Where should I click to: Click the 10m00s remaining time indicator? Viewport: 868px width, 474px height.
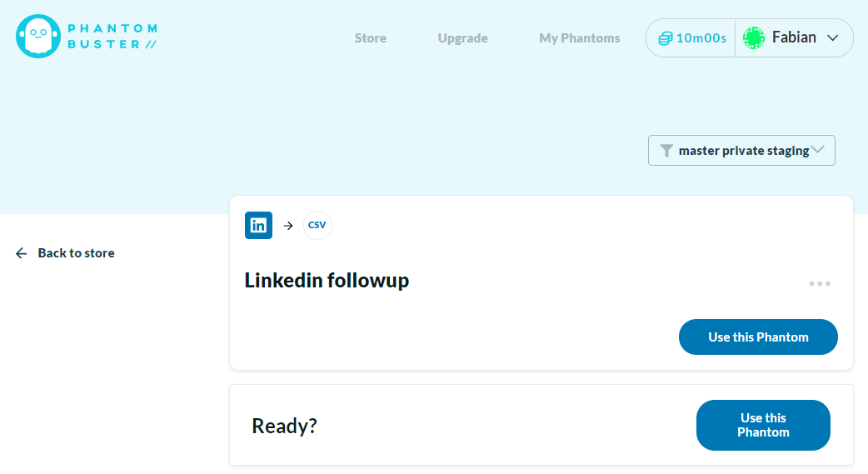[x=692, y=38]
